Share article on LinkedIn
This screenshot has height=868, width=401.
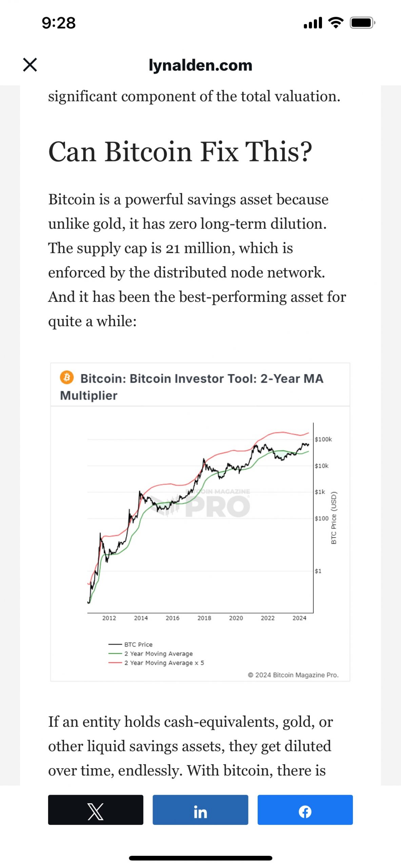tap(200, 811)
